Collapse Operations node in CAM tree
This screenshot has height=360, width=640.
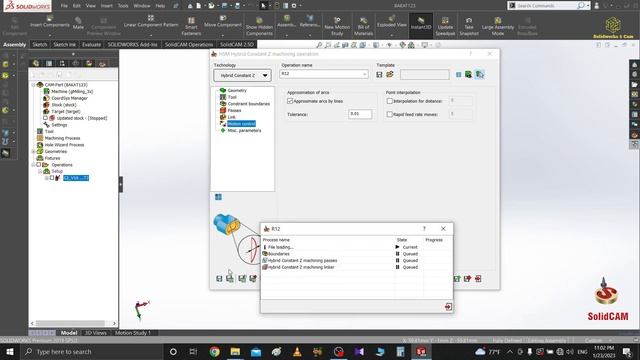(x=33, y=164)
